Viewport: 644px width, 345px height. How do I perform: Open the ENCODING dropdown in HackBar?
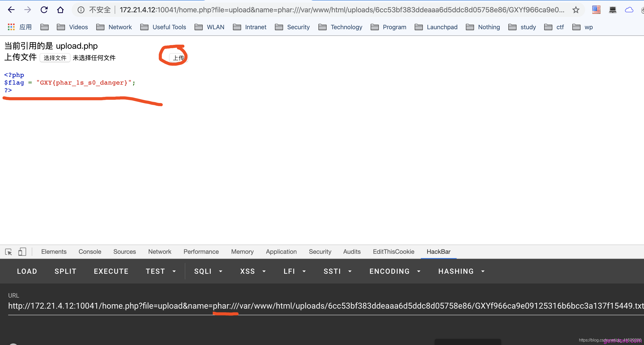[395, 271]
